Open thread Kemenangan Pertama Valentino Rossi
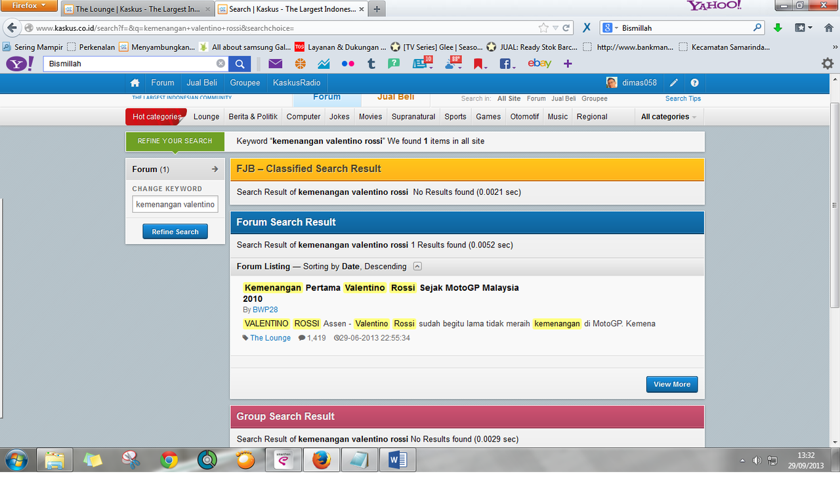The image size is (840, 504). (381, 293)
